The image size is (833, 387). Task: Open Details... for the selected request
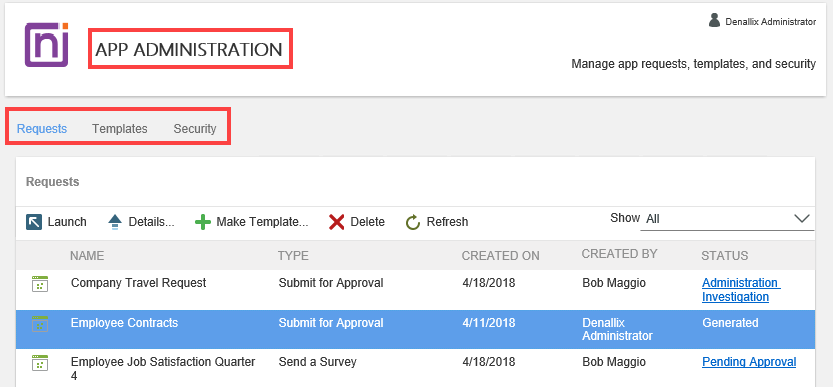151,222
